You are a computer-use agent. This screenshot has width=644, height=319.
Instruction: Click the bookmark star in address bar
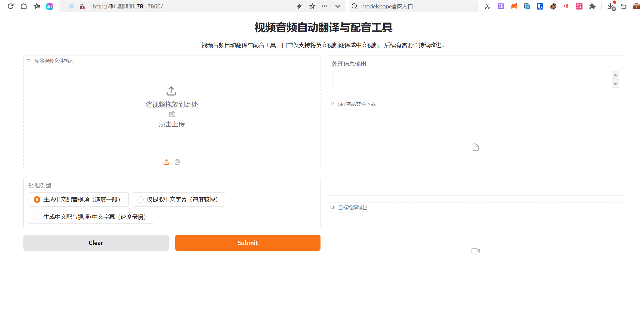click(x=312, y=6)
